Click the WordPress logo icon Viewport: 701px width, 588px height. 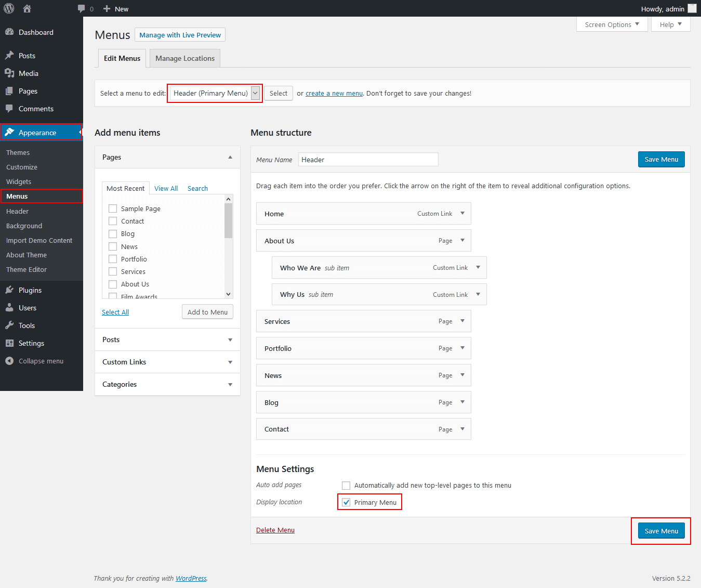9,8
